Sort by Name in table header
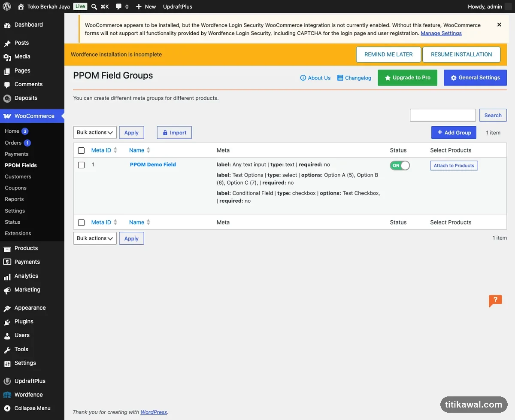 (x=140, y=150)
